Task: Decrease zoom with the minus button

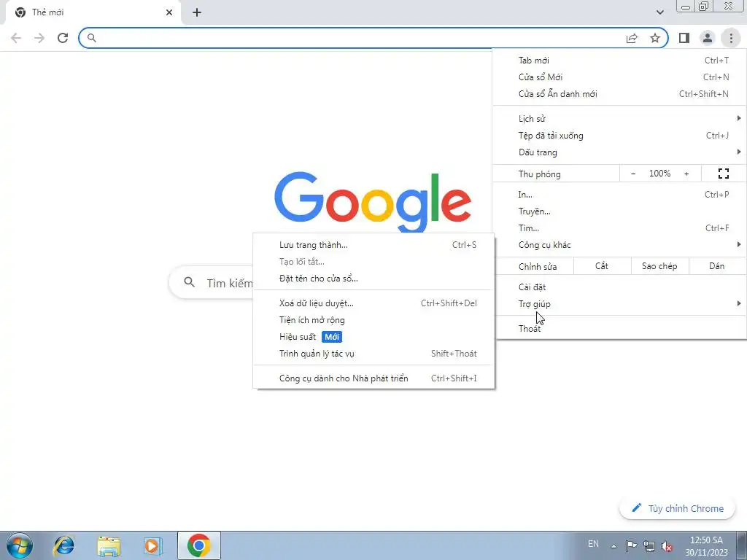Action: pos(633,174)
